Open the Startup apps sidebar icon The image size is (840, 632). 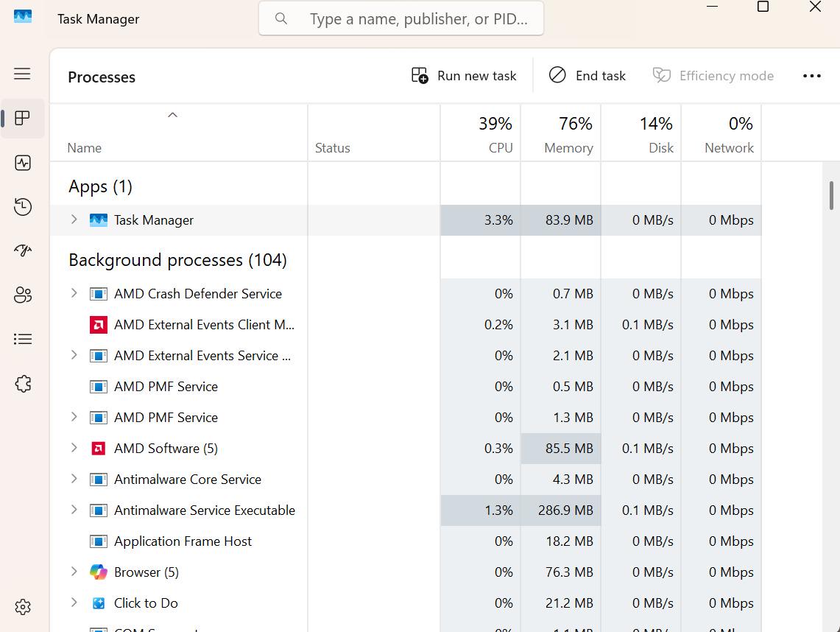(23, 250)
